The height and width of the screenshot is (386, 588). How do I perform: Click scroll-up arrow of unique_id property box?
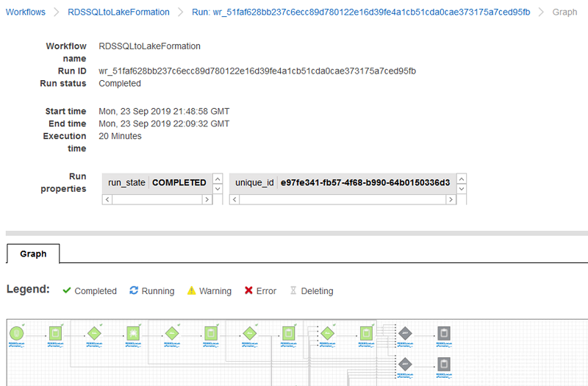(462, 179)
